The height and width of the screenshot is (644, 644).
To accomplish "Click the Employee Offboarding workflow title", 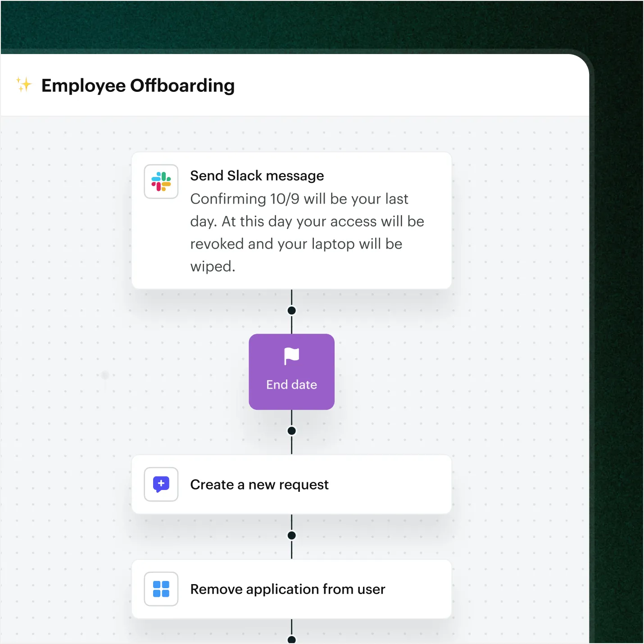I will click(x=138, y=86).
